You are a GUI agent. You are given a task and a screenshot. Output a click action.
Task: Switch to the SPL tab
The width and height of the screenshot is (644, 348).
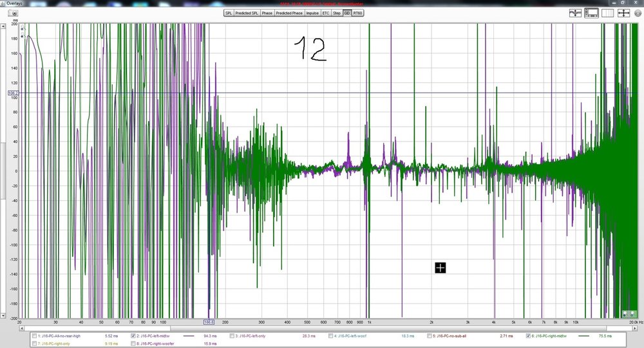229,13
